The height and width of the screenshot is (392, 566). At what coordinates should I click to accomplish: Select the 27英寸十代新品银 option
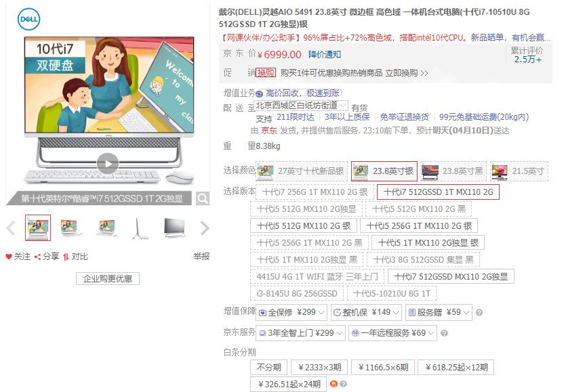click(302, 171)
